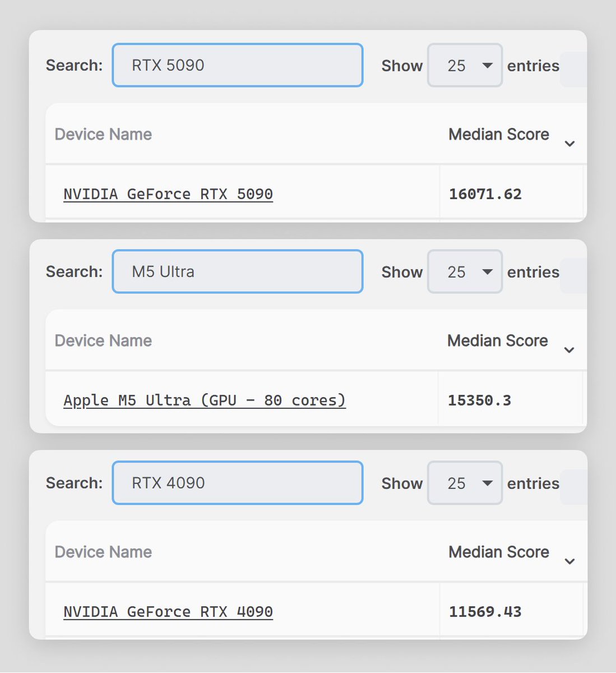Screen dimensions: 616x673
Task: Open the entries dropdown in the RTX 5090 panel
Action: click(x=465, y=66)
